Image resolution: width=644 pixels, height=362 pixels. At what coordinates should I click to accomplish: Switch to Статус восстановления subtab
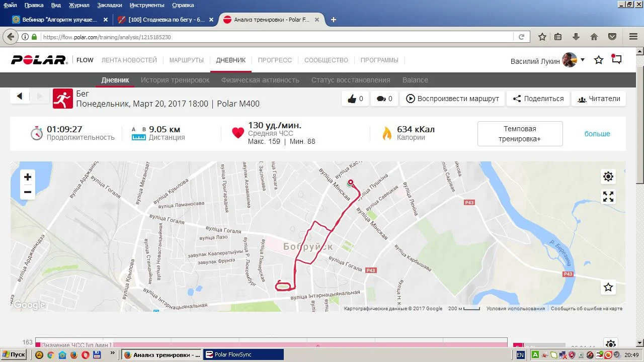(x=351, y=80)
